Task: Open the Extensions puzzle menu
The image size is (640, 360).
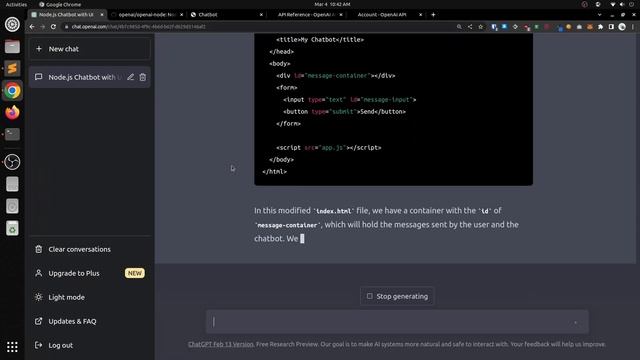Action: pyautogui.click(x=600, y=27)
